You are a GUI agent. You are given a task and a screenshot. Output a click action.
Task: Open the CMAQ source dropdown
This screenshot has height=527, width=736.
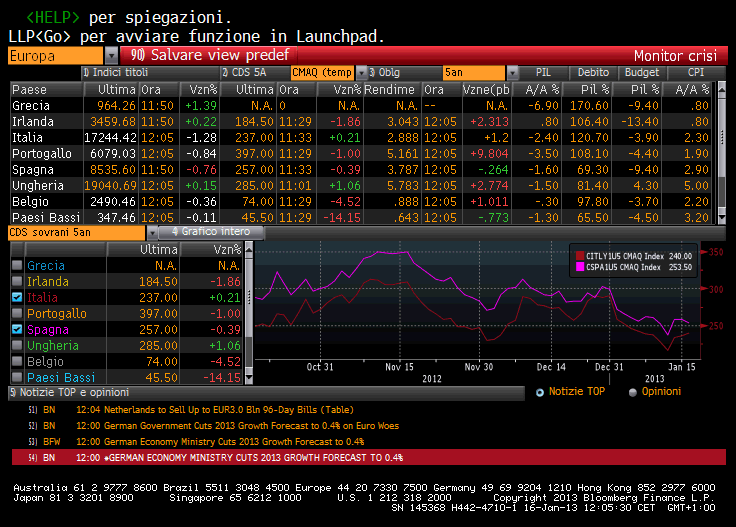tap(360, 73)
